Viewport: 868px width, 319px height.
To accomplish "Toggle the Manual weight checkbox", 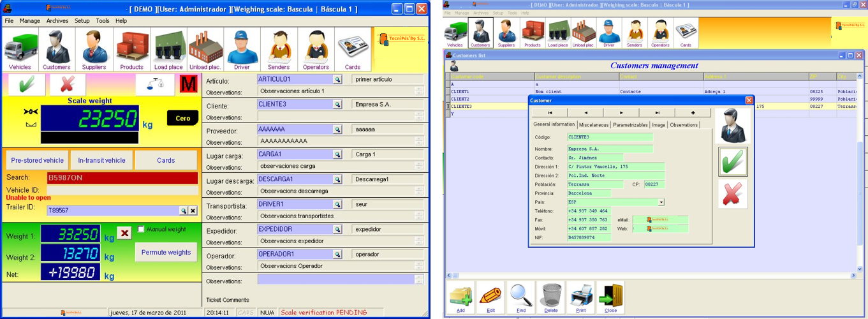I will (142, 229).
